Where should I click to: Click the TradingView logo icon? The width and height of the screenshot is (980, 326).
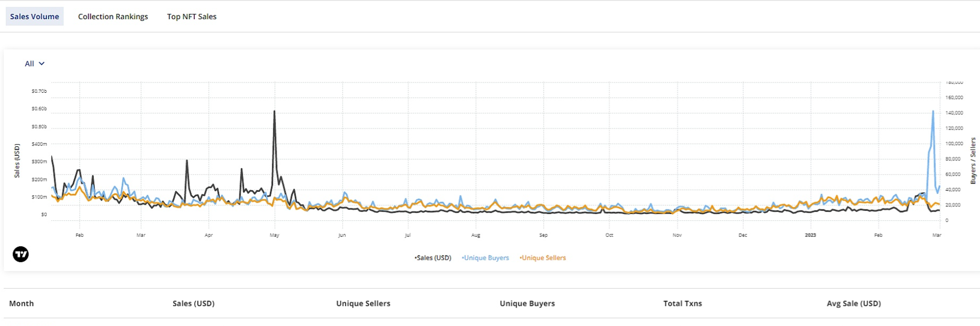pyautogui.click(x=21, y=254)
